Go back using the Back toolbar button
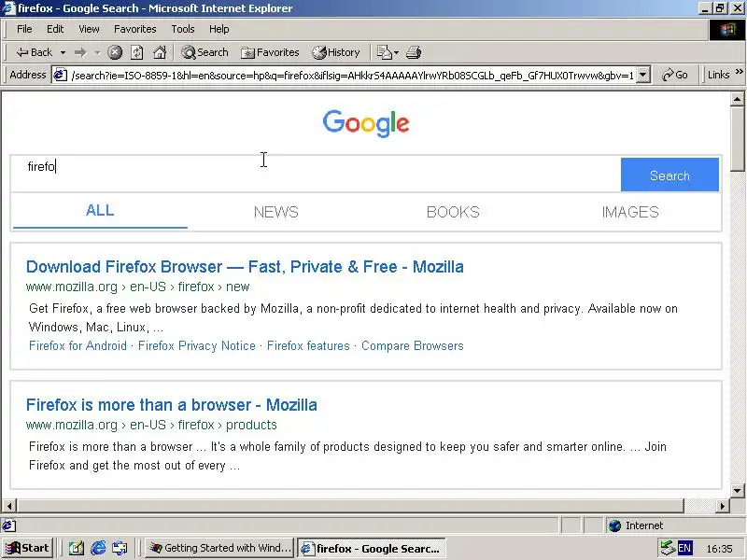The height and width of the screenshot is (560, 747). click(34, 52)
